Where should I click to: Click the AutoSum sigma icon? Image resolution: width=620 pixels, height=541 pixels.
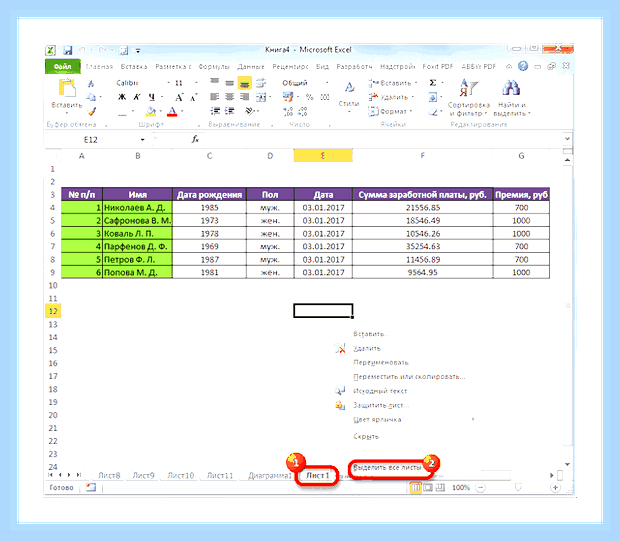433,83
